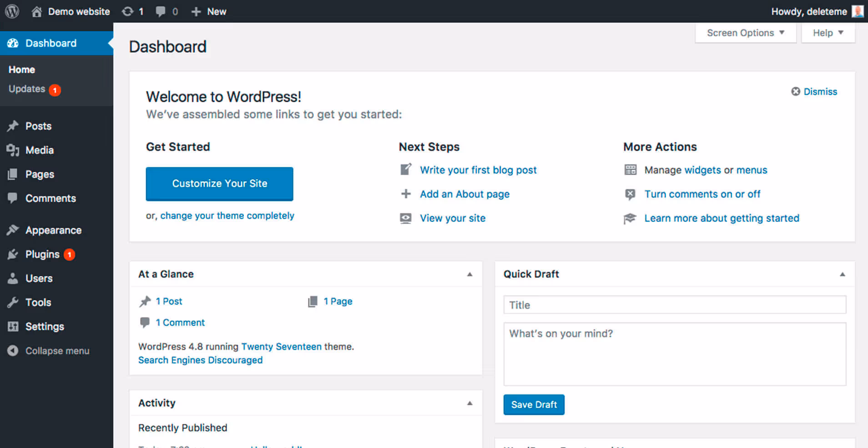
Task: Open the comments bubble icon in admin bar
Action: pos(160,11)
